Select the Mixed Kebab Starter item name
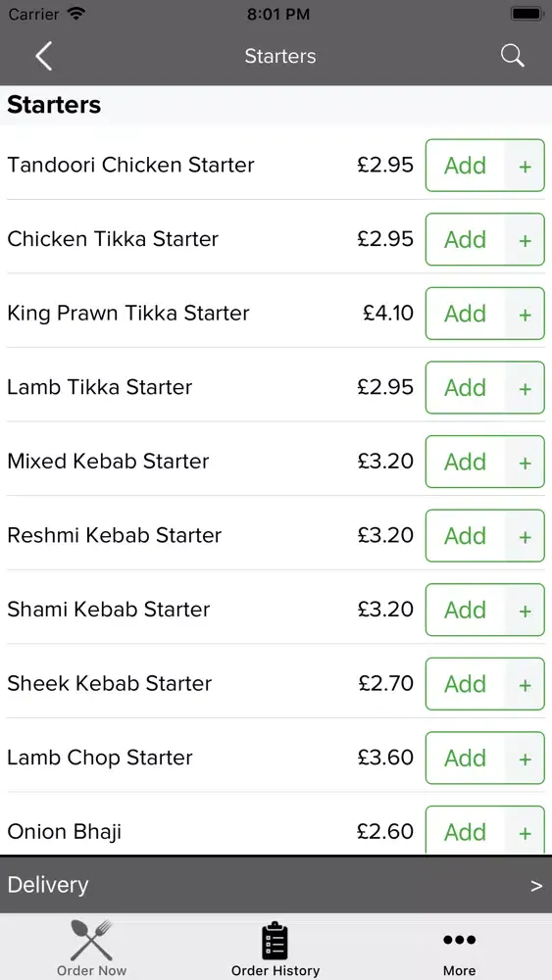Viewport: 552px width, 980px height. pos(108,462)
